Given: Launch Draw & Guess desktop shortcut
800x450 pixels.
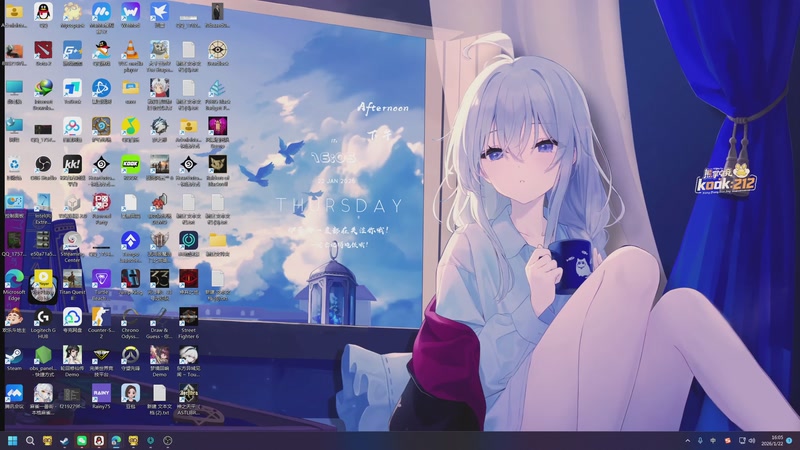Looking at the screenshot, I should click(159, 317).
